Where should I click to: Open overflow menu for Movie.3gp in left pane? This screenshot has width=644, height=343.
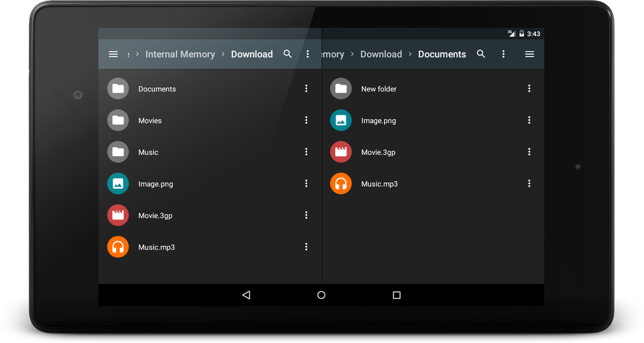click(x=306, y=215)
